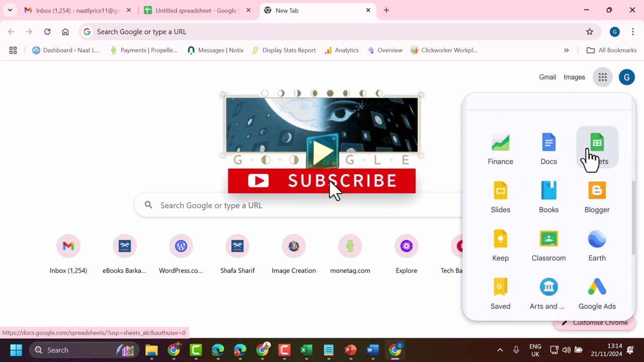Open File Explorer from taskbar
The height and width of the screenshot is (362, 644).
pyautogui.click(x=151, y=350)
